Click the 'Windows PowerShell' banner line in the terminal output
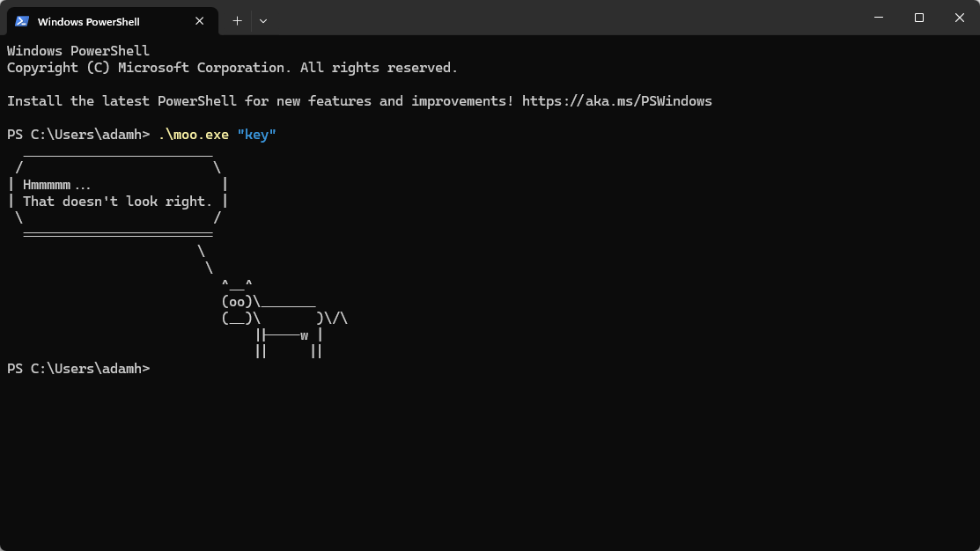This screenshot has height=551, width=980. click(78, 50)
